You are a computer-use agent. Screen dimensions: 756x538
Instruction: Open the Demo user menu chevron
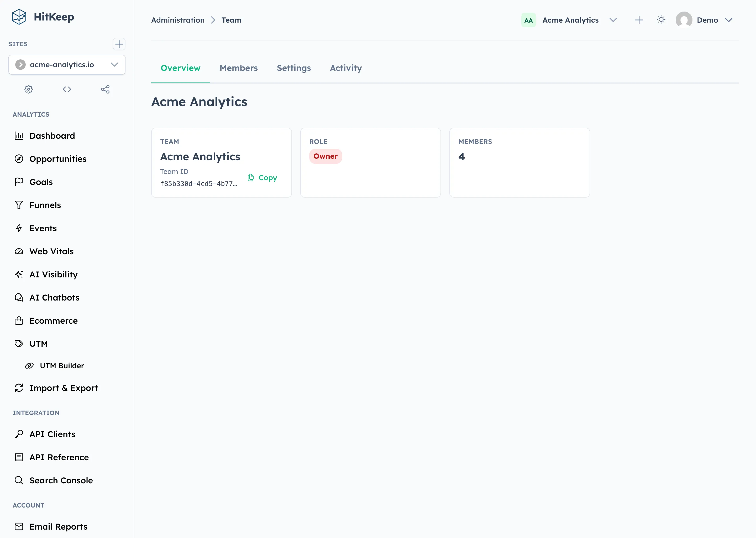point(728,20)
